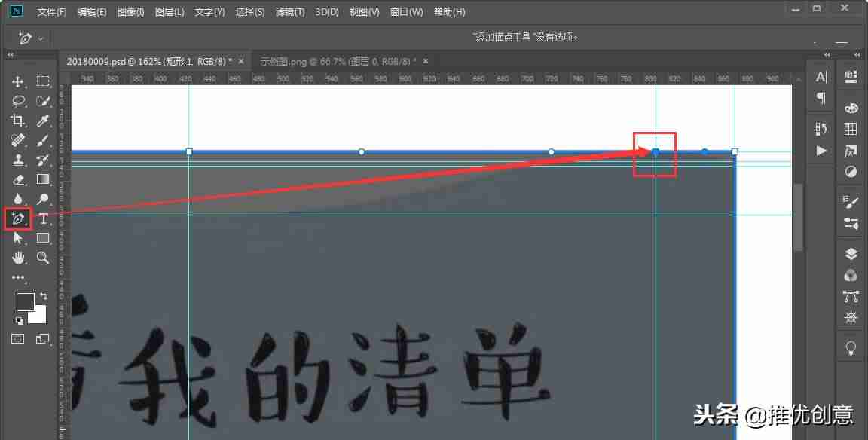The width and height of the screenshot is (868, 440).
Task: Pick the foreground color swatch
Action: [x=24, y=301]
